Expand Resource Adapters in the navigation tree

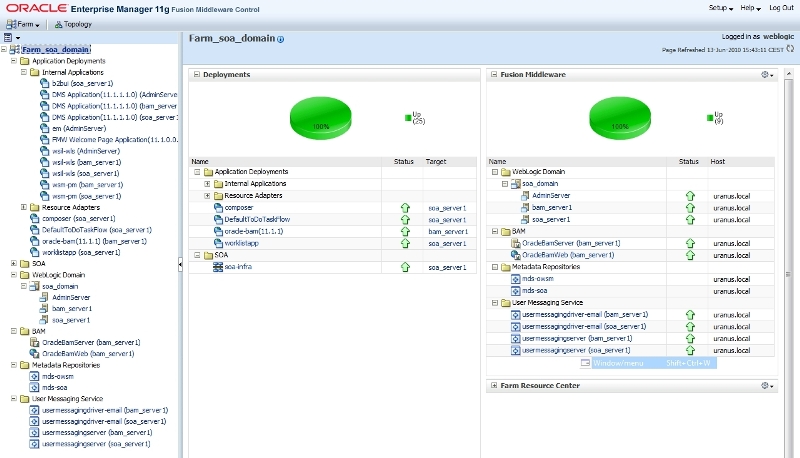(23, 207)
